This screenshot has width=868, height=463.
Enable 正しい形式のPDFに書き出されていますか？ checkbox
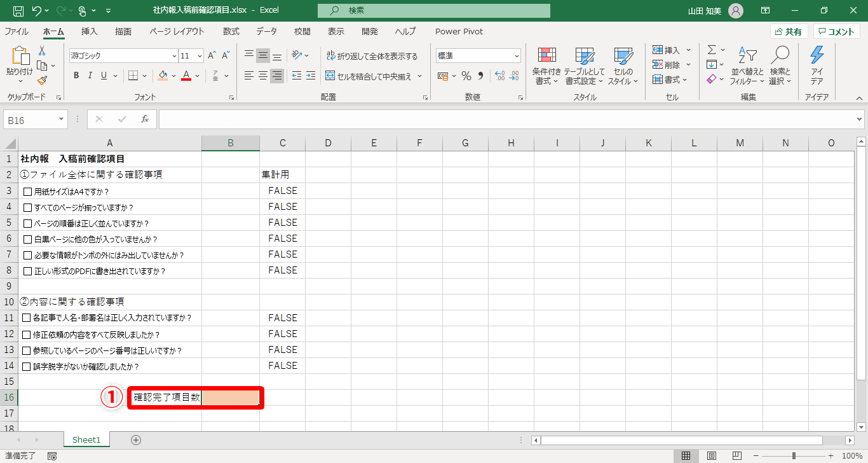pyautogui.click(x=27, y=271)
